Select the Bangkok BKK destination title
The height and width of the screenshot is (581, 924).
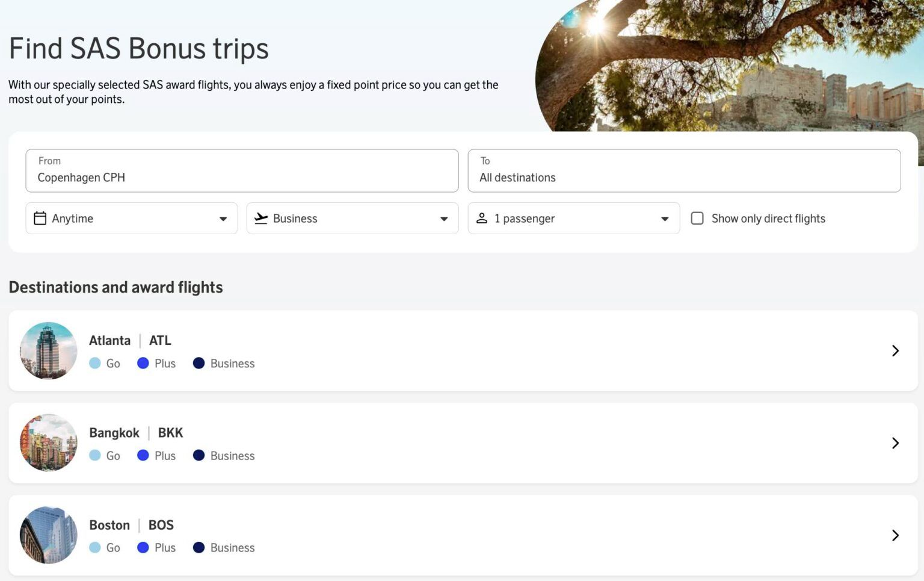[136, 433]
